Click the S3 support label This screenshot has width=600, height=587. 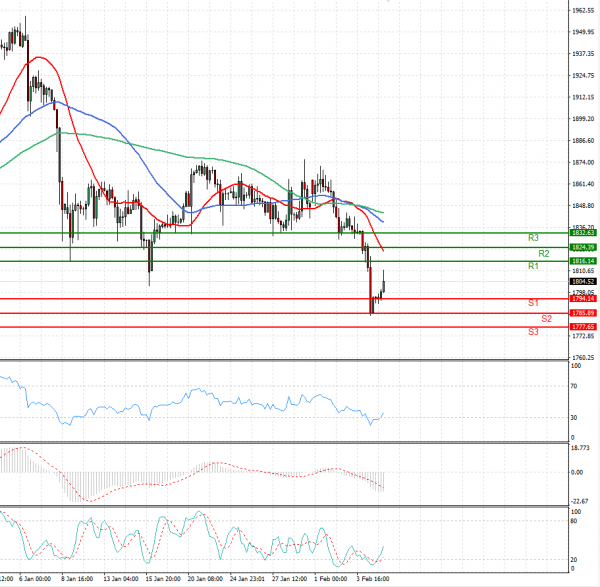tap(533, 332)
